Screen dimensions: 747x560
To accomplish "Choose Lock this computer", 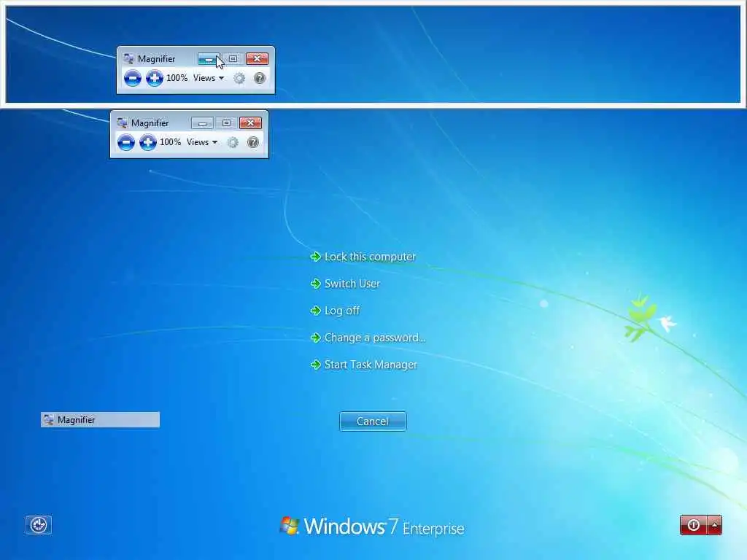I will pyautogui.click(x=363, y=257).
